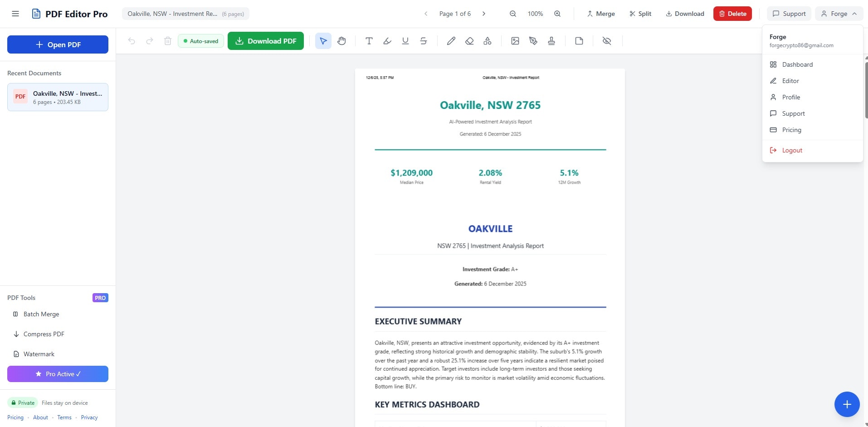Viewport: 868px width, 427px height.
Task: Open the Terms link at the bottom
Action: pos(64,417)
